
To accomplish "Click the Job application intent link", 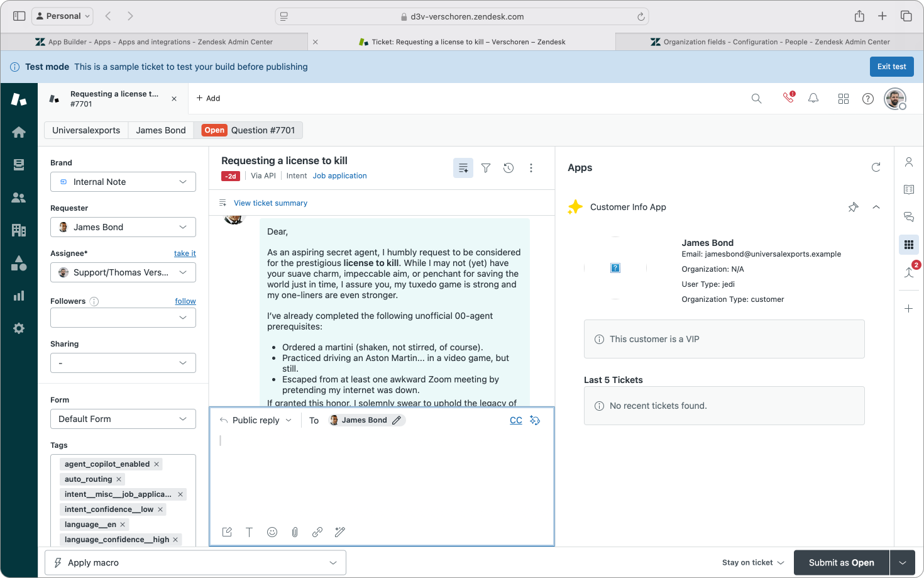I will pyautogui.click(x=339, y=176).
